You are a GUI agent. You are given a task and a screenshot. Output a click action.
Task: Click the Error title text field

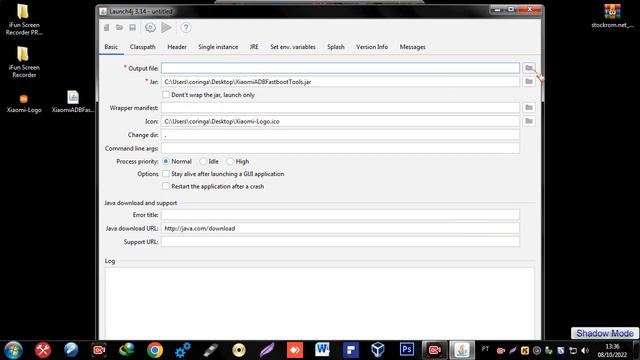click(340, 215)
